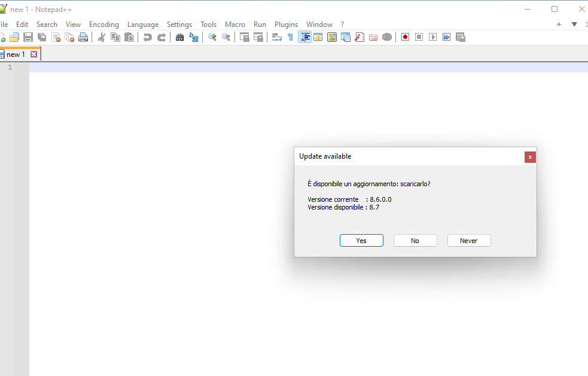Click line number 1 in the margin
This screenshot has height=376, width=588.
click(10, 67)
